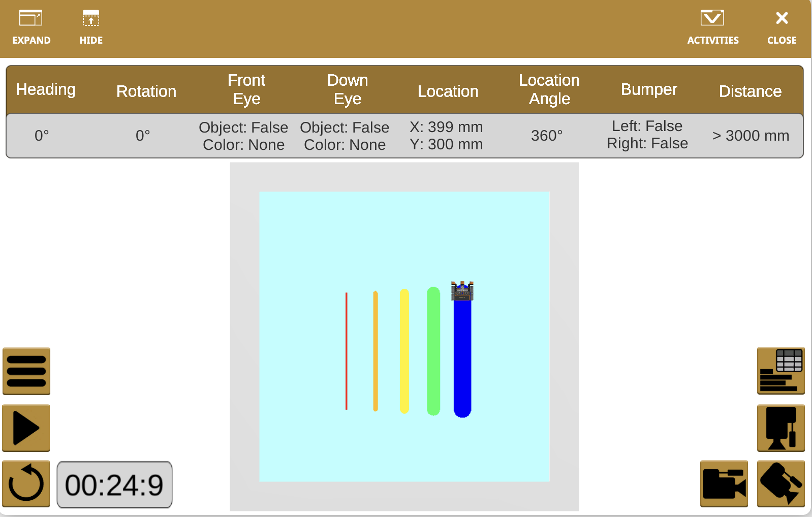Click the green drawn line
The image size is (812, 517).
tap(433, 351)
